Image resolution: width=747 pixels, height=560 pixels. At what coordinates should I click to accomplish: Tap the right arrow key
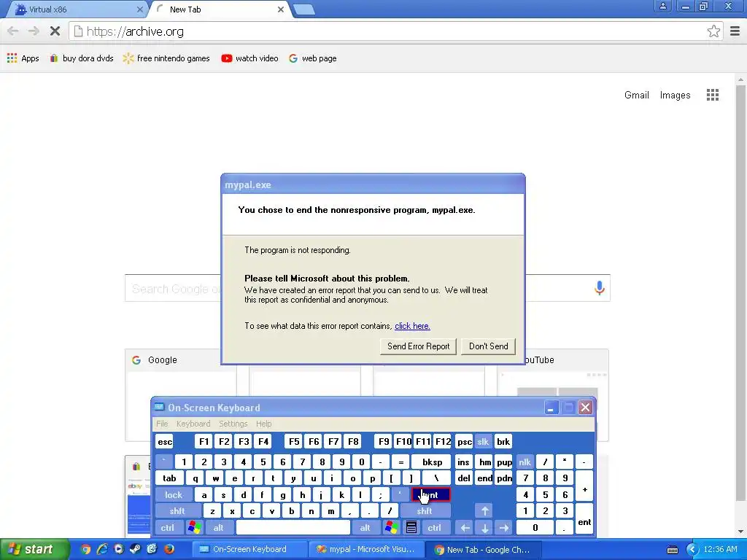[x=504, y=528]
